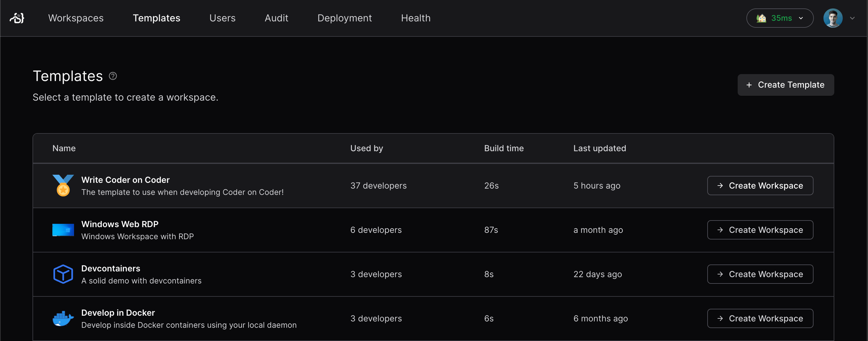Viewport: 868px width, 341px height.
Task: Click Create Workspace for Devcontainers template
Action: coord(760,274)
